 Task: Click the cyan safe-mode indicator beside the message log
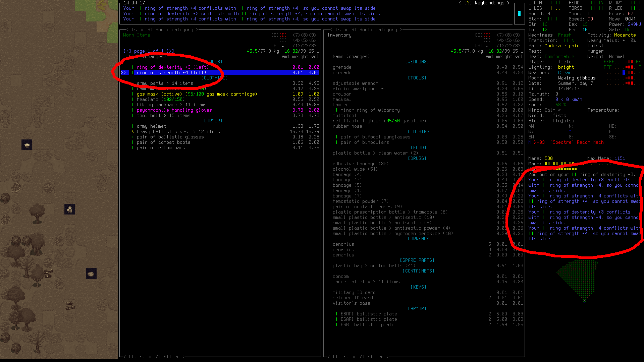(520, 13)
